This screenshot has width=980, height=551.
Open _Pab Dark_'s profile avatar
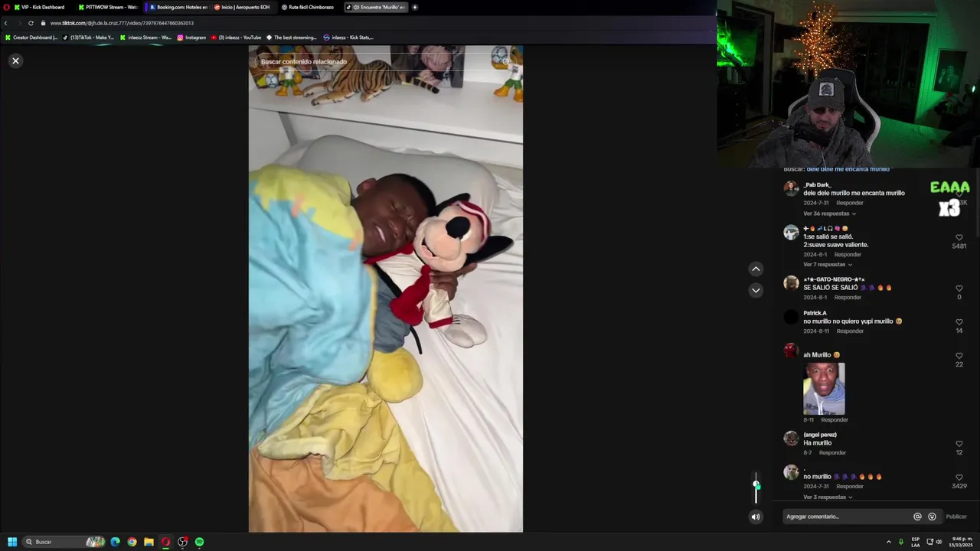[791, 188]
